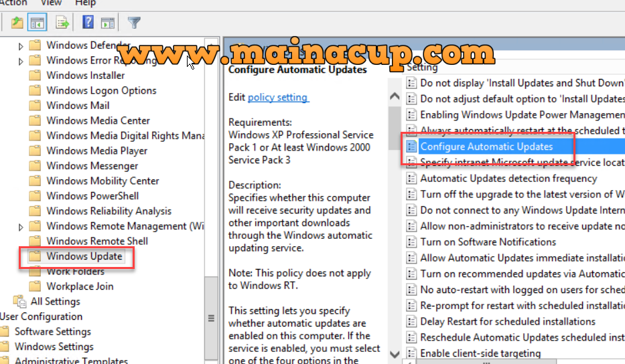625x364 pixels.
Task: Select the User Configuration node
Action: [x=41, y=316]
